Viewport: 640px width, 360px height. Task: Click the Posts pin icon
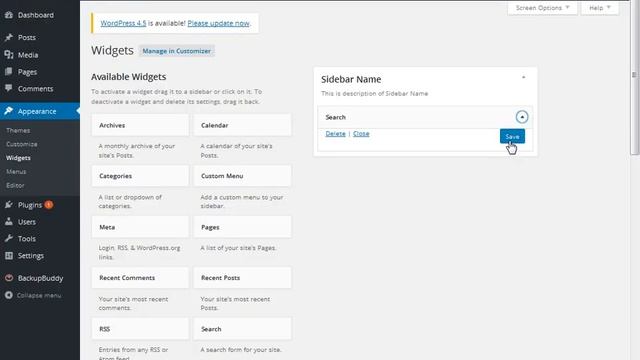[9, 38]
